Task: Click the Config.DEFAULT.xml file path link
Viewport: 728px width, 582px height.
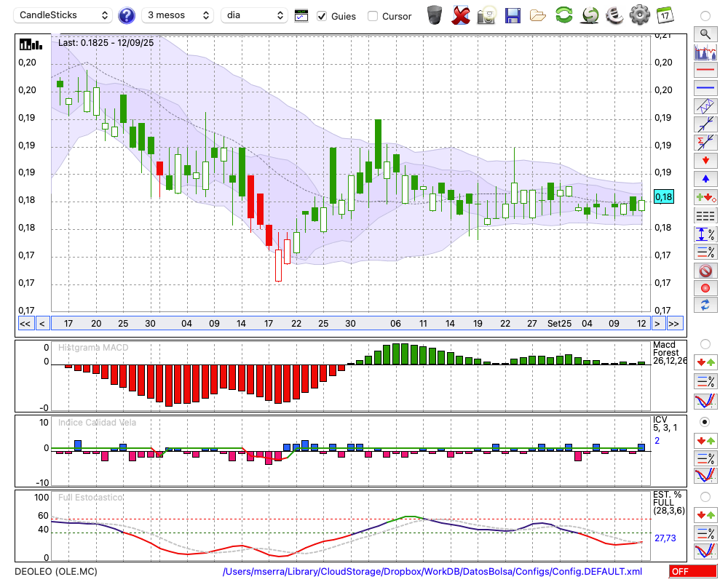Action: (x=432, y=571)
